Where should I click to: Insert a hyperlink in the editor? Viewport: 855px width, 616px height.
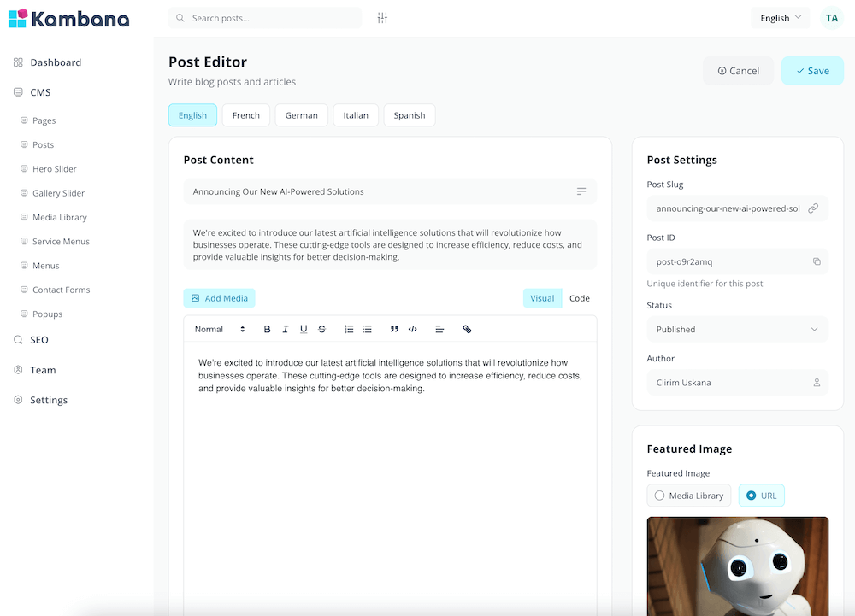point(467,329)
